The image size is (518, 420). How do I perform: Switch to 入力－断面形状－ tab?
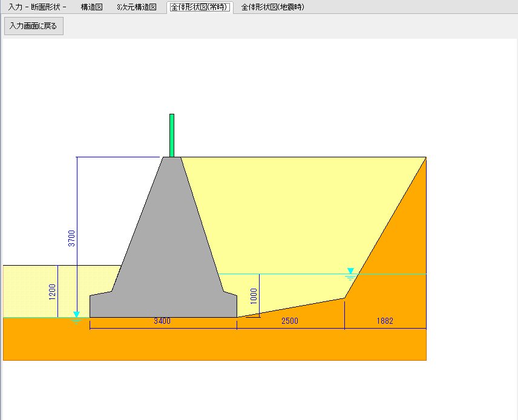click(x=37, y=7)
